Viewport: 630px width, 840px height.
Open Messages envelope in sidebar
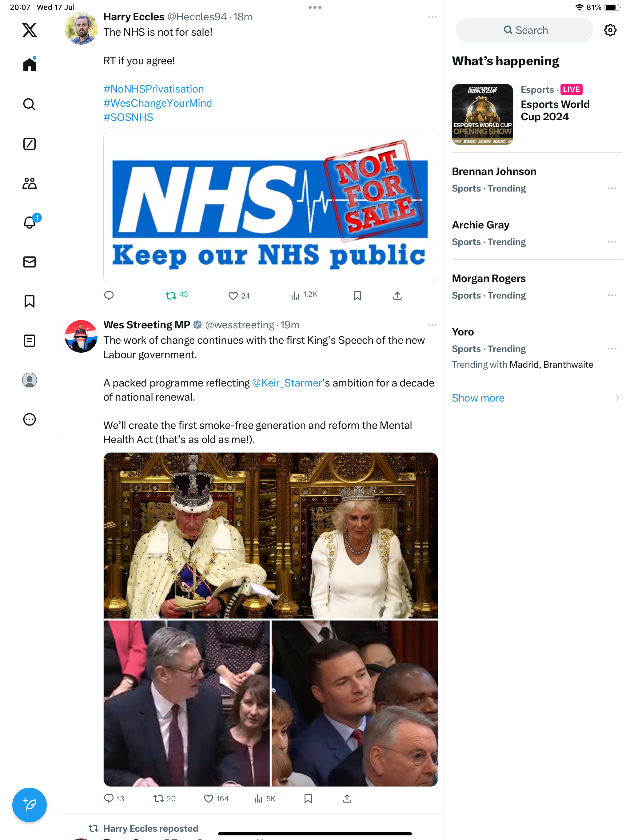point(29,262)
